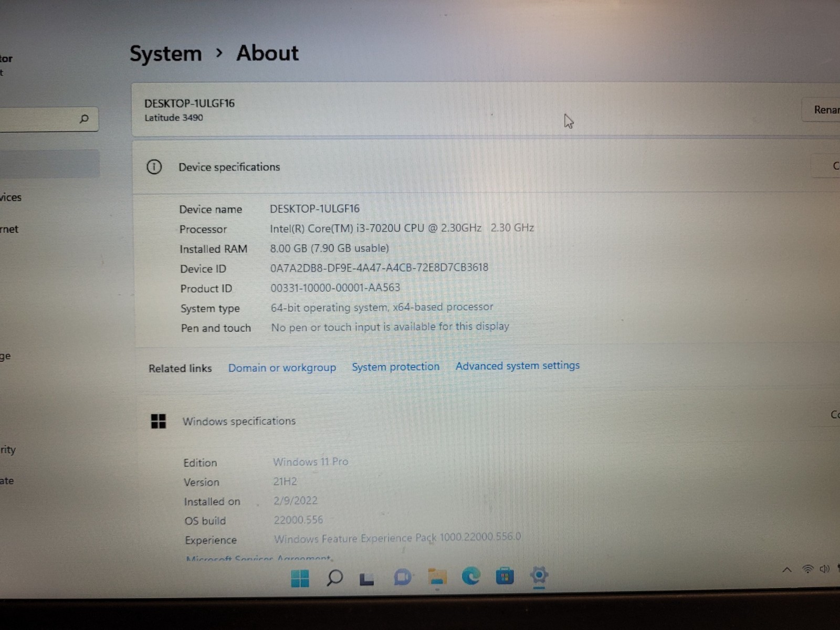Click the Device ID value text

379,268
